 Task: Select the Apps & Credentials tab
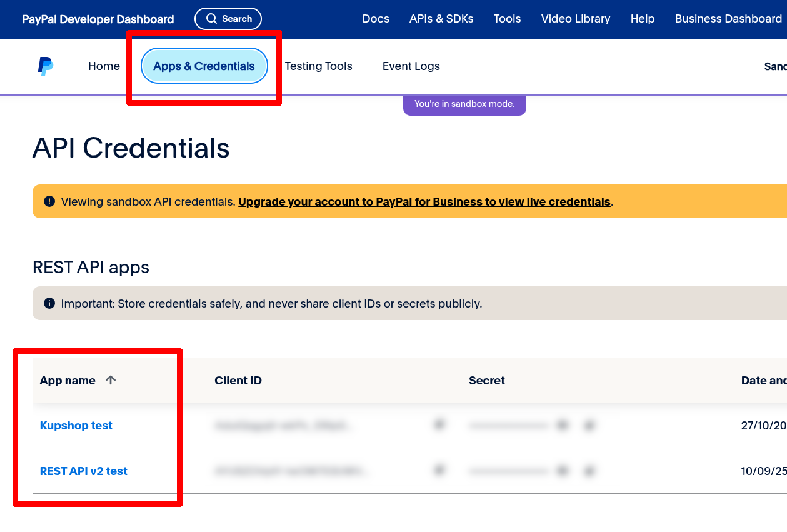[x=204, y=66]
